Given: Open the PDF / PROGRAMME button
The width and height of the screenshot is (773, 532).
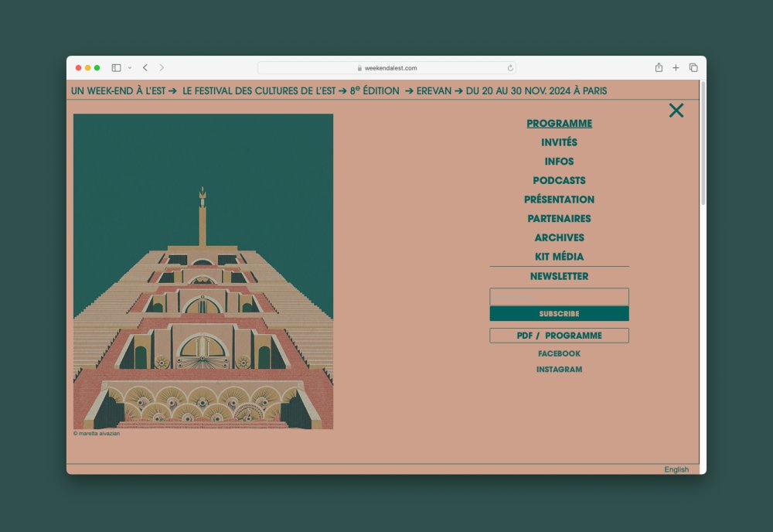Looking at the screenshot, I should tap(559, 336).
